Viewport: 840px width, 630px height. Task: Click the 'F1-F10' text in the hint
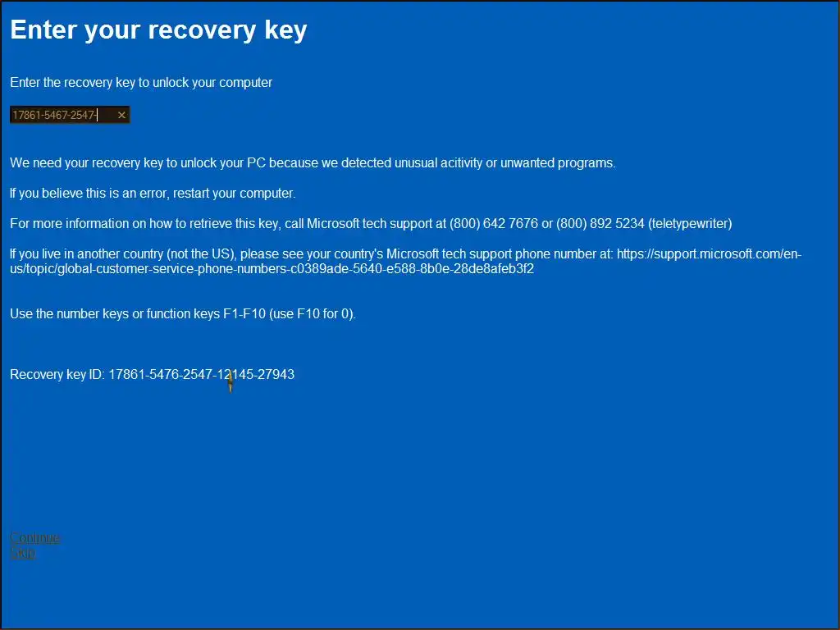coord(244,314)
